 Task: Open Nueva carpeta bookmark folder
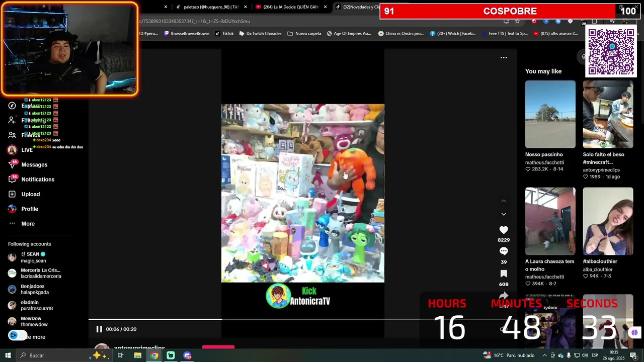click(304, 34)
